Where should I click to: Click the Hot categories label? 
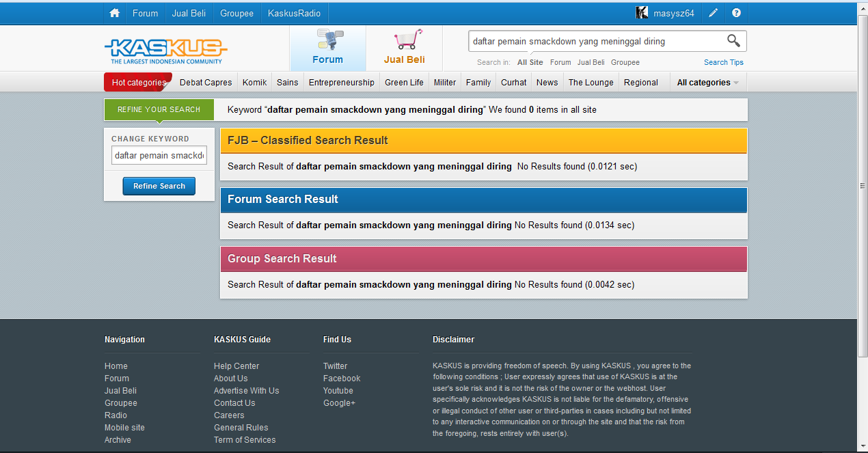pyautogui.click(x=139, y=83)
